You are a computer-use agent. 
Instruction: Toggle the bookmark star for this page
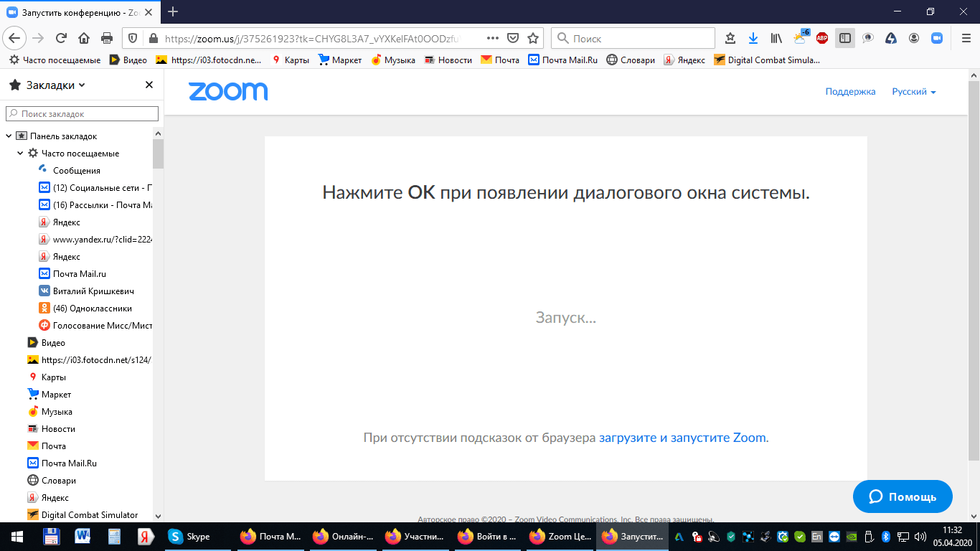tap(532, 37)
